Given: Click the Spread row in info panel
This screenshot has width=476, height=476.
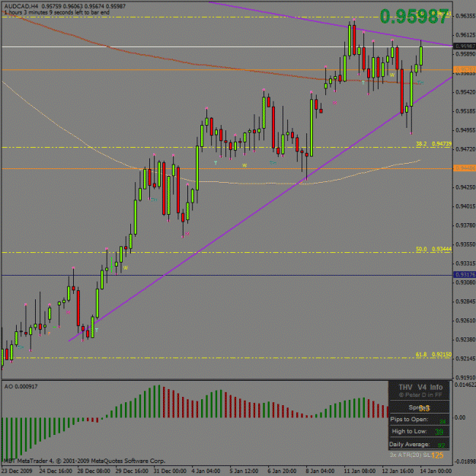Looking at the screenshot, I should [419, 407].
